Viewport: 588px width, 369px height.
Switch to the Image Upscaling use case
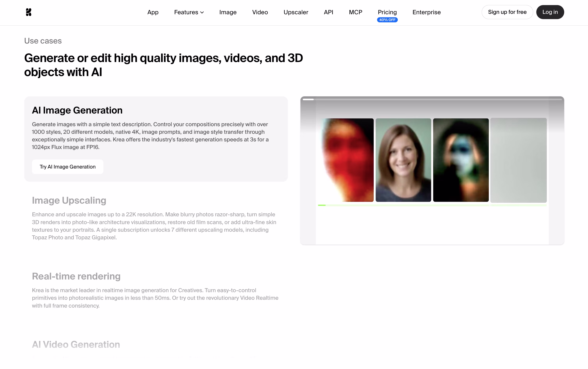pyautogui.click(x=69, y=200)
